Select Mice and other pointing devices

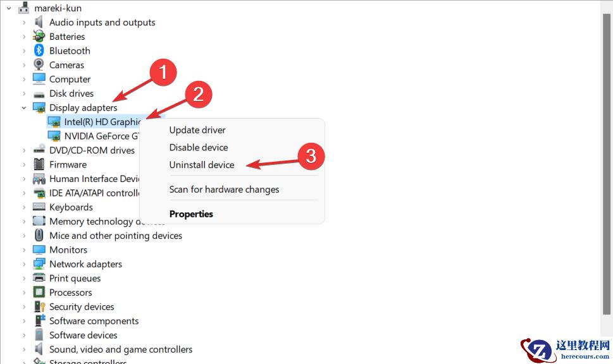[116, 236]
